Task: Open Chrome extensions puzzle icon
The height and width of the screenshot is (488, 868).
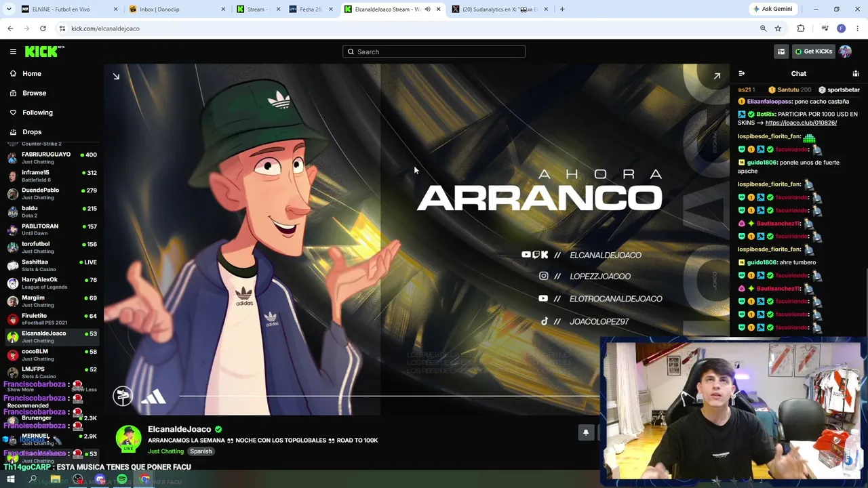Action: [801, 28]
